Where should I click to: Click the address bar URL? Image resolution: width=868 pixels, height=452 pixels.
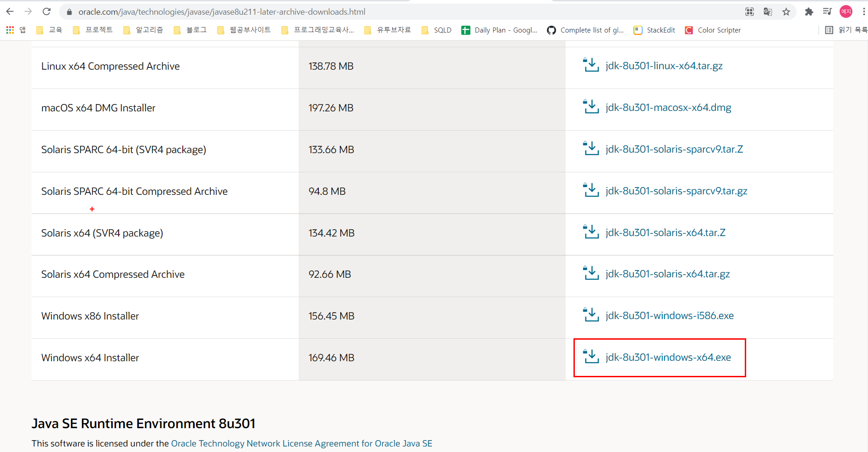222,12
